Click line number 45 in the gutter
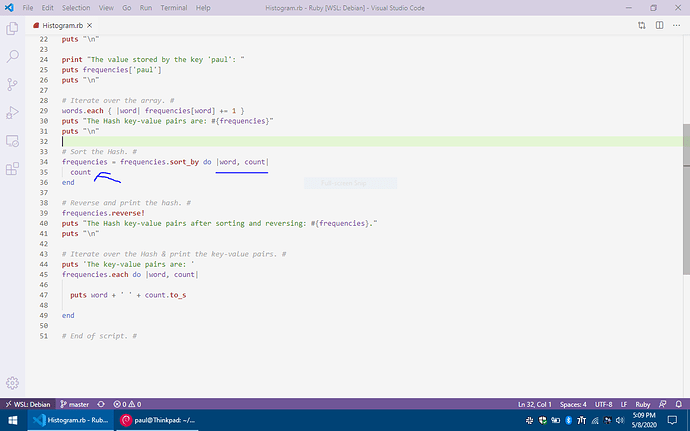This screenshot has height=431, width=690. point(44,274)
